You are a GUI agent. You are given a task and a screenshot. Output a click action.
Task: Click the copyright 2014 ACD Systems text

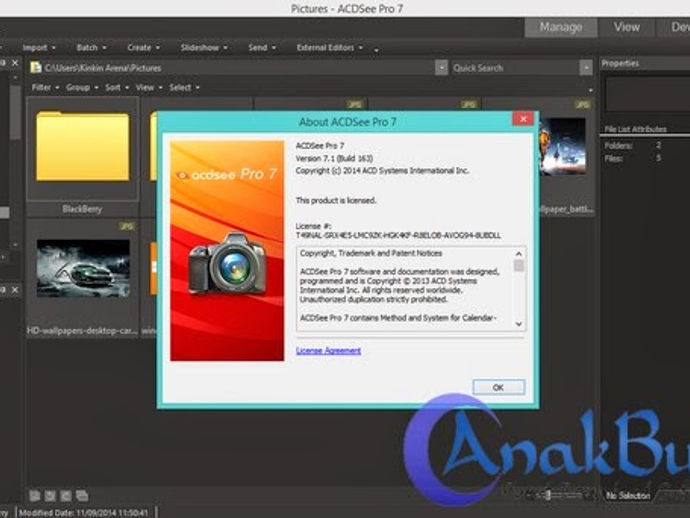click(382, 170)
